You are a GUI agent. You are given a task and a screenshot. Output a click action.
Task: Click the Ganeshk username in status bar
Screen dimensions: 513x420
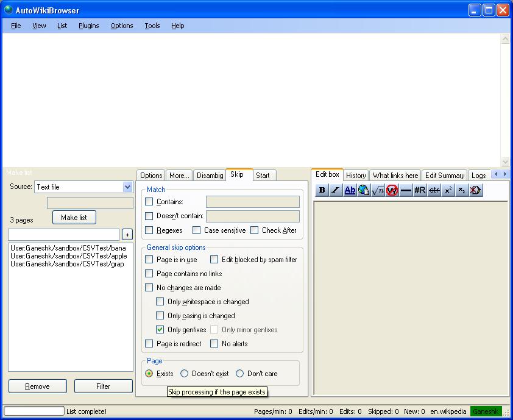pos(486,411)
